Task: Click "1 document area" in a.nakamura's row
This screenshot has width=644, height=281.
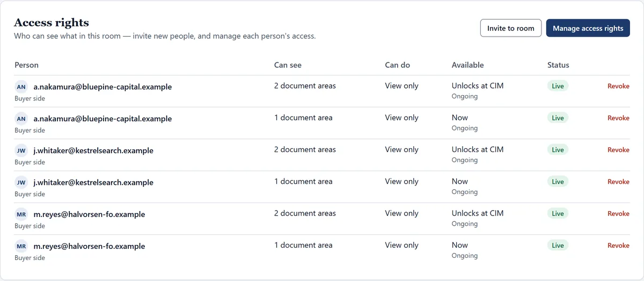Action: tap(303, 118)
